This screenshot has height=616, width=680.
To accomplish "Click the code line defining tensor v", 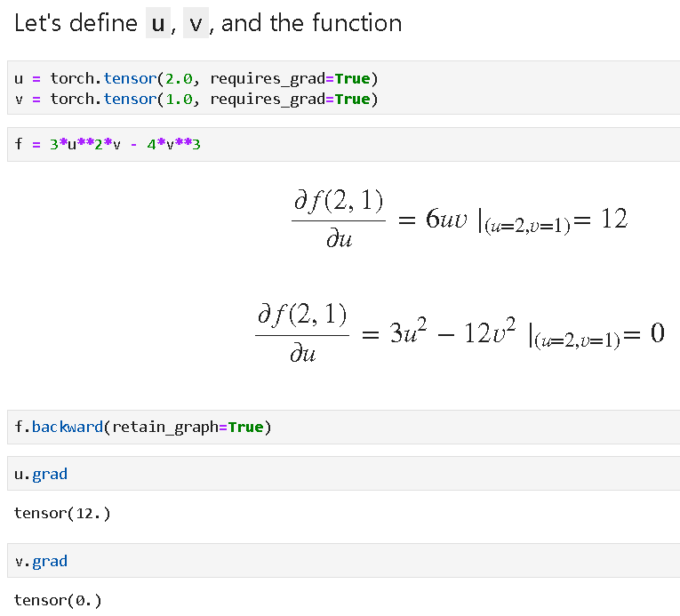I will point(196,99).
